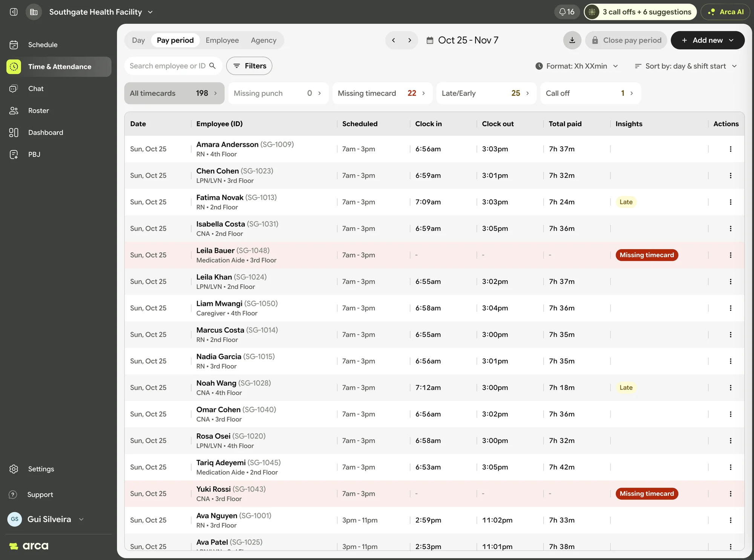Show Late/Early 25 filter
Screen dimensions: 754x560
pyautogui.click(x=486, y=93)
